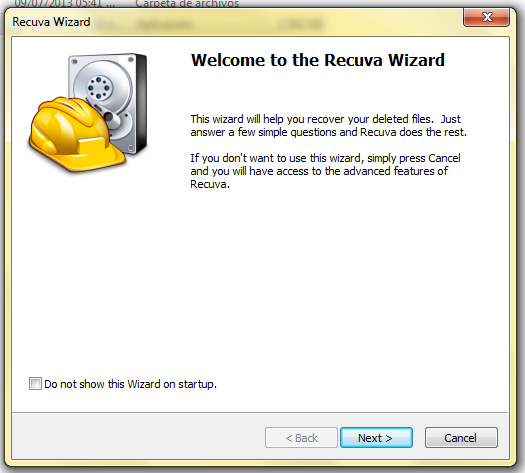Screen dimensions: 525x473
Task: Click the 'Welcome to the Recuva Wizard' heading
Action: pos(318,60)
